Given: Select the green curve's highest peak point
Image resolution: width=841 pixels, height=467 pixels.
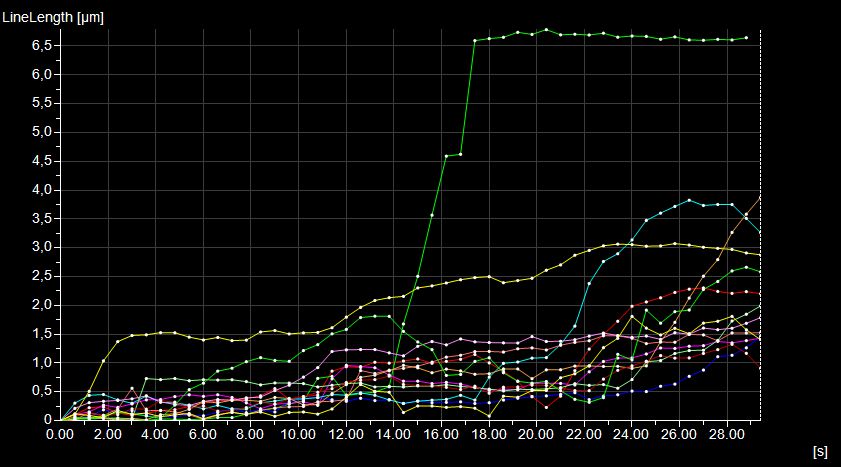Looking at the screenshot, I should coord(546,30).
